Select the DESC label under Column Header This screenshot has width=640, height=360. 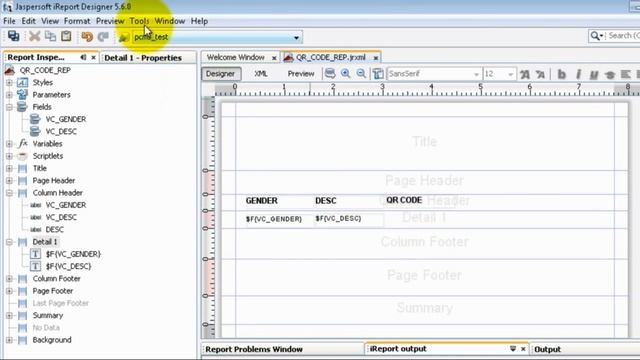(x=54, y=229)
